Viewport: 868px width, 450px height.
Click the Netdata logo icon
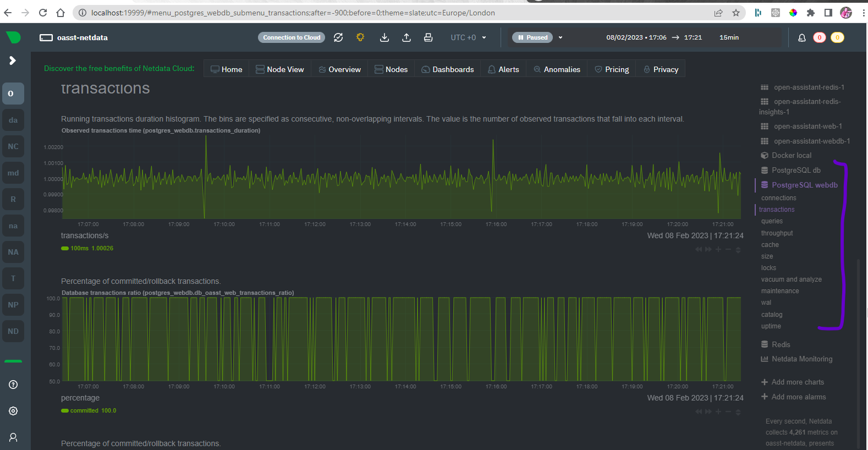pos(13,37)
